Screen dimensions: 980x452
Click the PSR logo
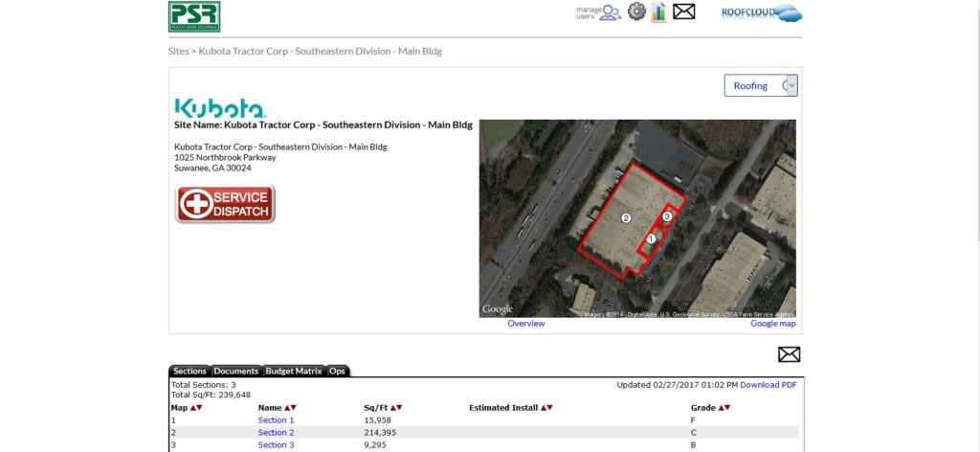[x=194, y=16]
